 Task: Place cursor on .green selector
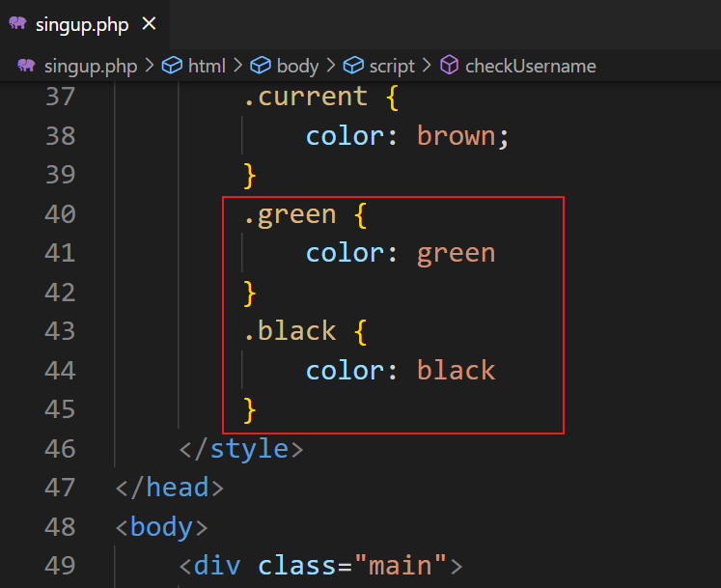[x=291, y=215]
